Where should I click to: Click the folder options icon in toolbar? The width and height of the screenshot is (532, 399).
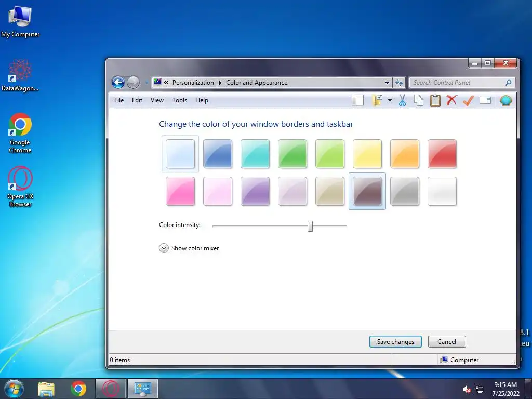click(x=377, y=100)
